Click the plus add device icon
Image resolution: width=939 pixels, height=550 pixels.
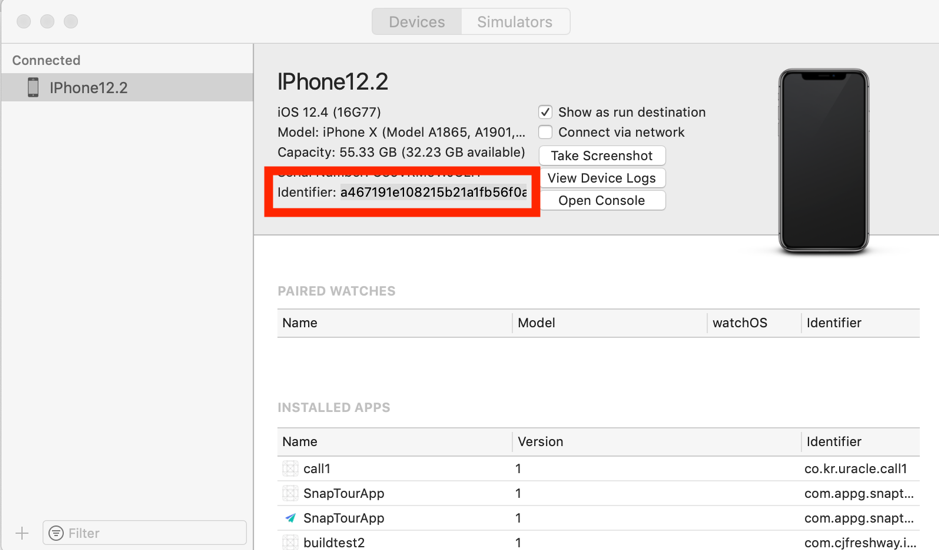pos(22,533)
